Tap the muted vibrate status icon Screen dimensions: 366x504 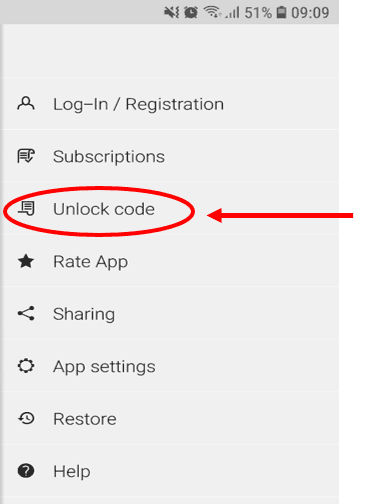172,12
